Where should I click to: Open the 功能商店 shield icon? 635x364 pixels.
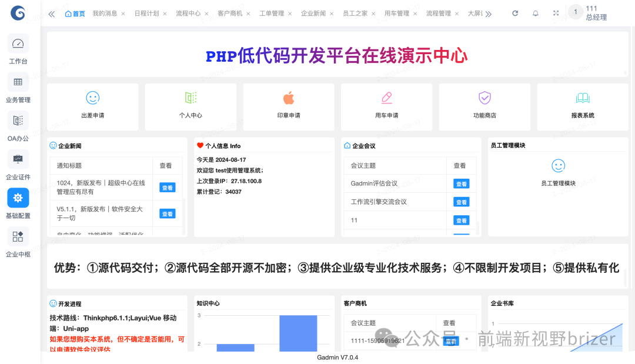(x=484, y=97)
